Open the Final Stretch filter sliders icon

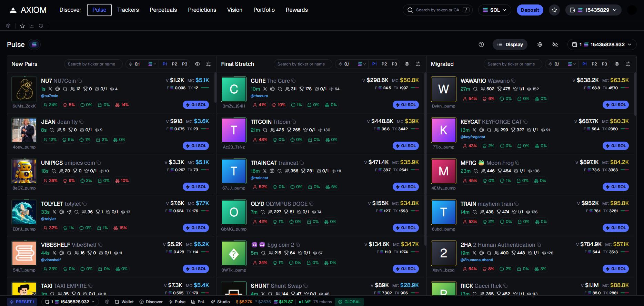click(418, 64)
